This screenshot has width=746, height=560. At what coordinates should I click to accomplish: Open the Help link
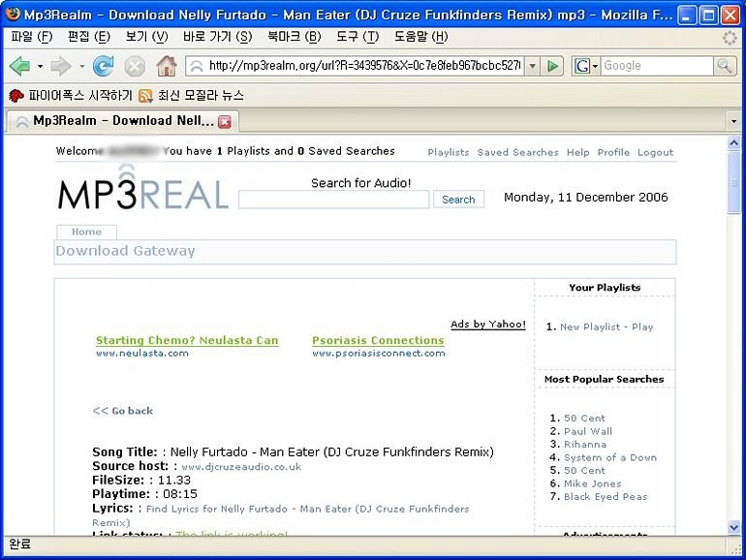[x=577, y=152]
